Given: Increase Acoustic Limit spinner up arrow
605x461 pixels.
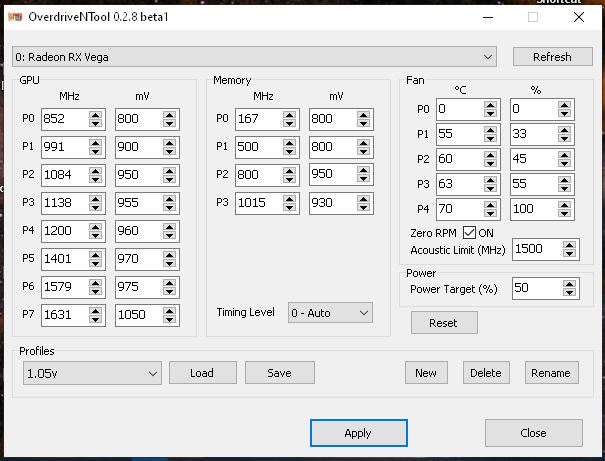Looking at the screenshot, I should [567, 244].
